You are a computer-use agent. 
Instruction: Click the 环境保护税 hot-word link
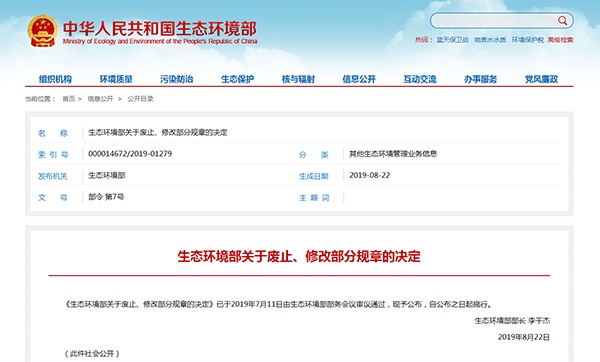click(x=528, y=40)
